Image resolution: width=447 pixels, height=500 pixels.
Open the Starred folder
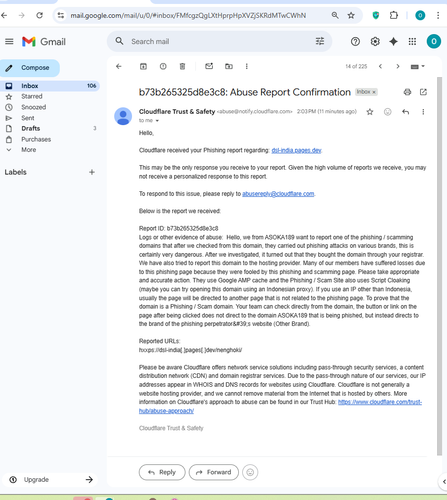(x=32, y=96)
